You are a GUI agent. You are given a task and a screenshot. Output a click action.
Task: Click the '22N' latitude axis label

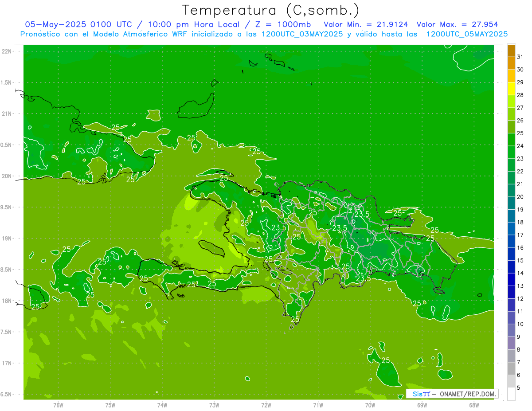point(8,51)
